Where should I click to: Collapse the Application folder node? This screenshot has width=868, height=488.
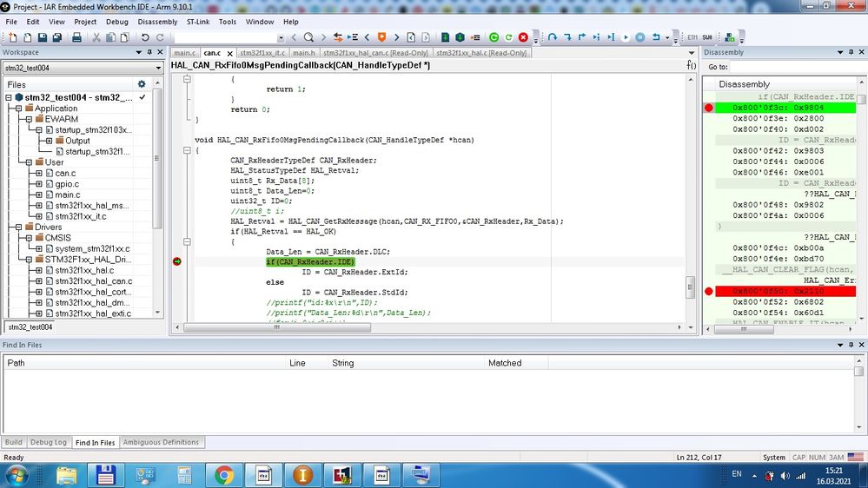[x=19, y=109]
